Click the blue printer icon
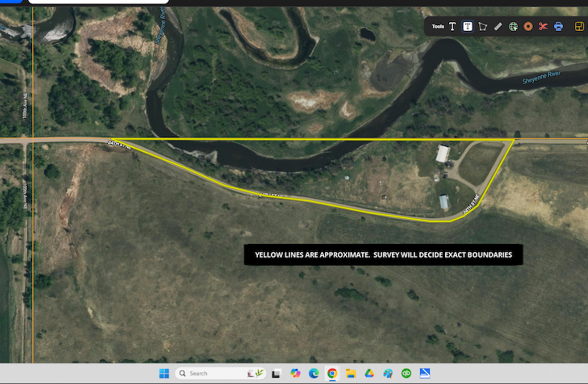 559,27
